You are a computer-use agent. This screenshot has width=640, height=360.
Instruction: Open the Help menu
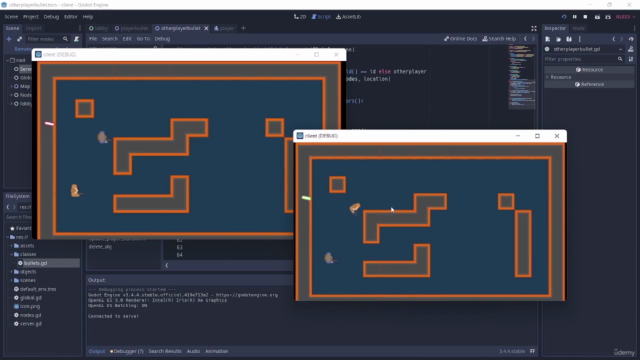[88, 17]
